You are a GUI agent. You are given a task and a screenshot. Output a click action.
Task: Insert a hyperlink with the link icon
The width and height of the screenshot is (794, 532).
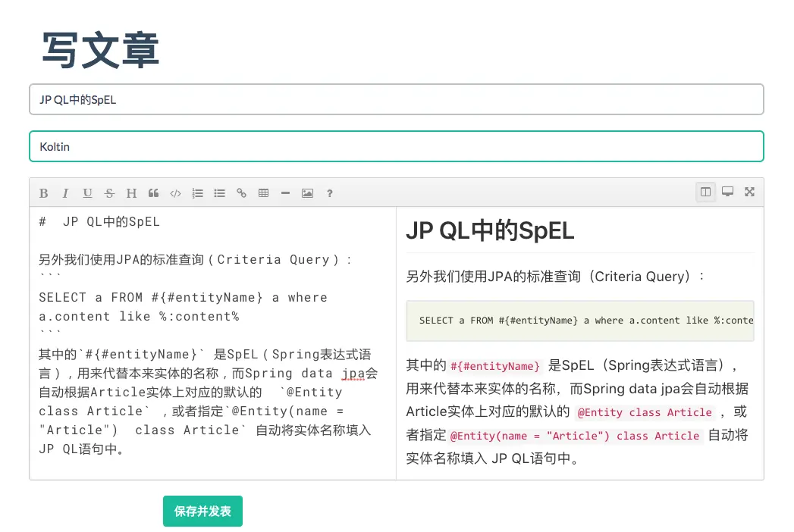click(242, 192)
